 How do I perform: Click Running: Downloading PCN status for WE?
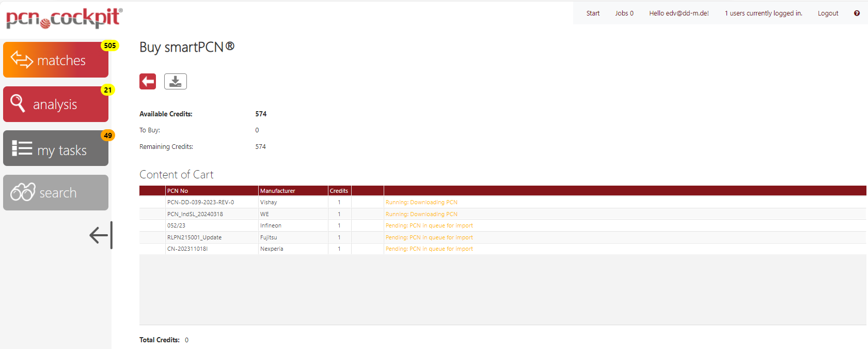coord(421,214)
